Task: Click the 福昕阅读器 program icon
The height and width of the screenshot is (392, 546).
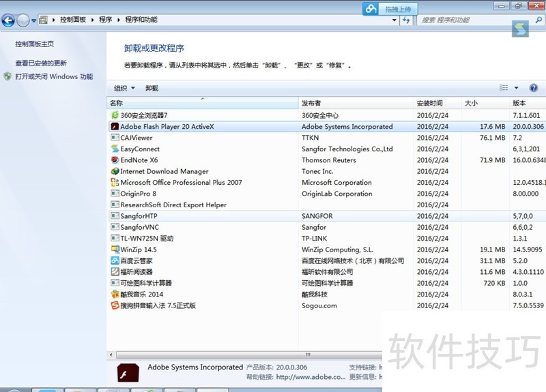Action: pyautogui.click(x=115, y=271)
